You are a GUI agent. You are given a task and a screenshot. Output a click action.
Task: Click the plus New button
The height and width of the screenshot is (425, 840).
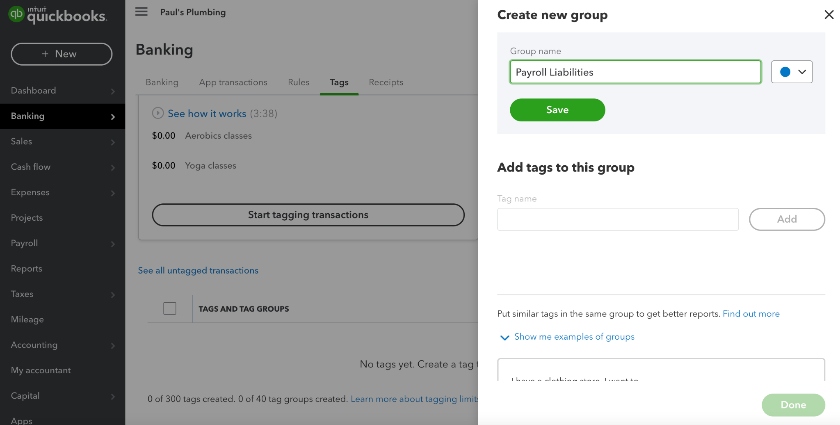[x=62, y=54]
